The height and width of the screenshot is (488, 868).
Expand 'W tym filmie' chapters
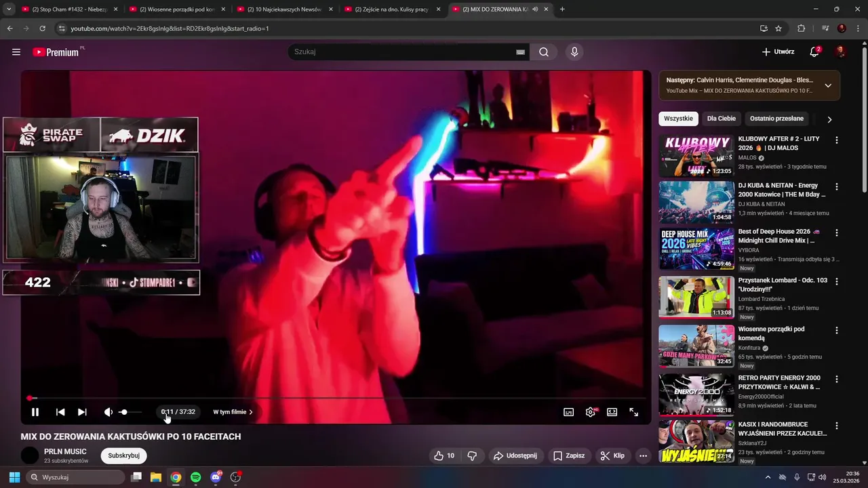pyautogui.click(x=233, y=412)
